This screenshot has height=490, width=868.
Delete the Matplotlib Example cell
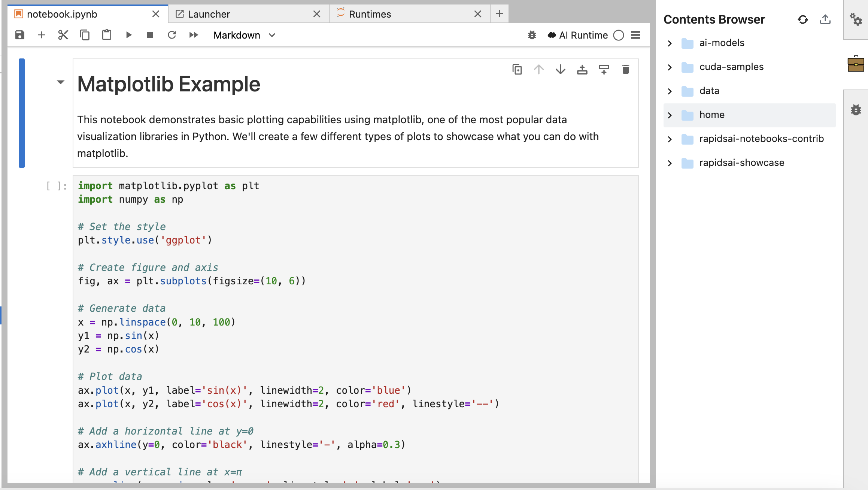pyautogui.click(x=626, y=70)
